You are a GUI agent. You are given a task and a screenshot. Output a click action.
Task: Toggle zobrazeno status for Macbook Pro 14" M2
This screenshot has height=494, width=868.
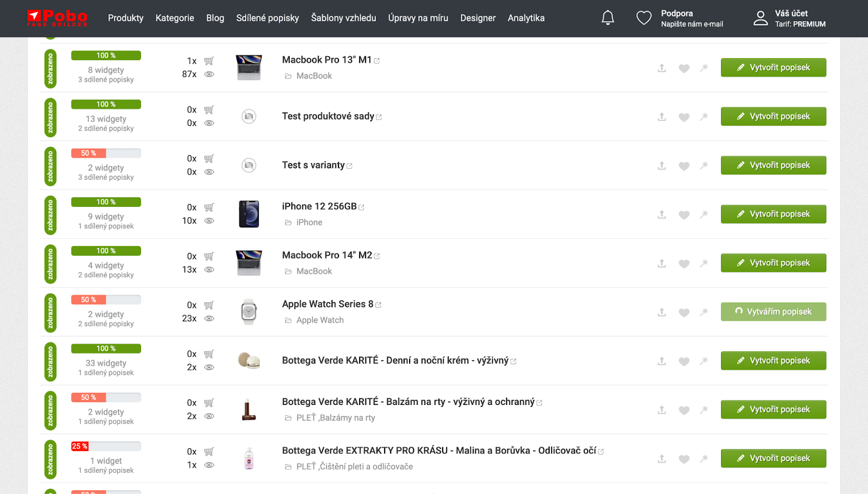50,264
